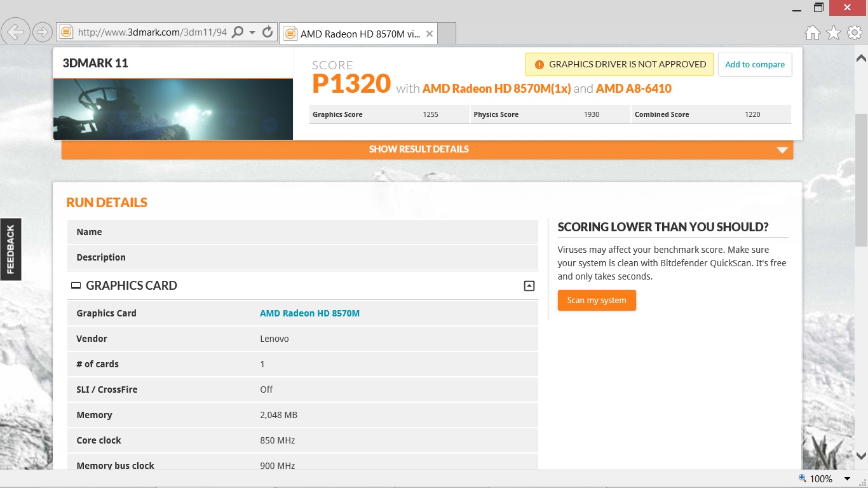
Task: Click the Memory value 2,048 MB
Action: (279, 415)
